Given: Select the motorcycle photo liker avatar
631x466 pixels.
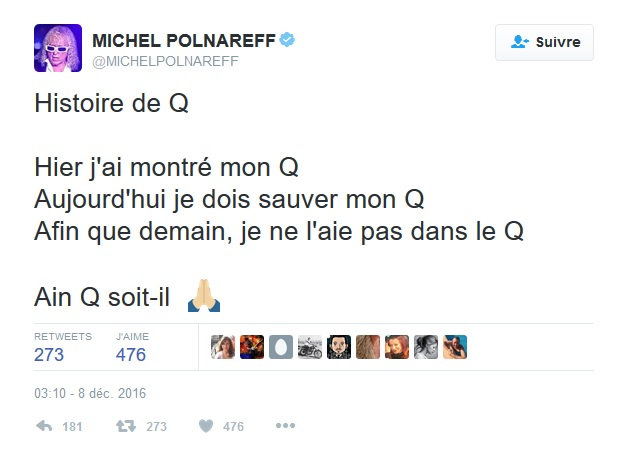Looking at the screenshot, I should click(x=310, y=347).
